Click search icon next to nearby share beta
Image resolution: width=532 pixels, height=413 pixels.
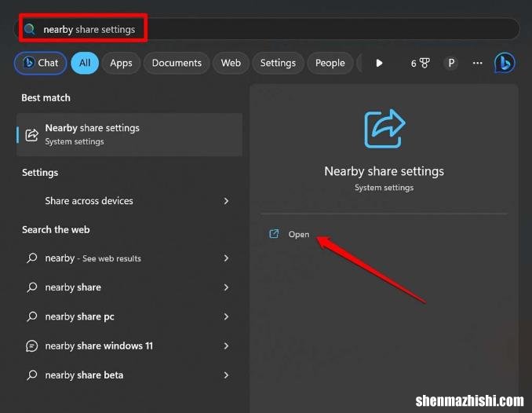coord(32,375)
